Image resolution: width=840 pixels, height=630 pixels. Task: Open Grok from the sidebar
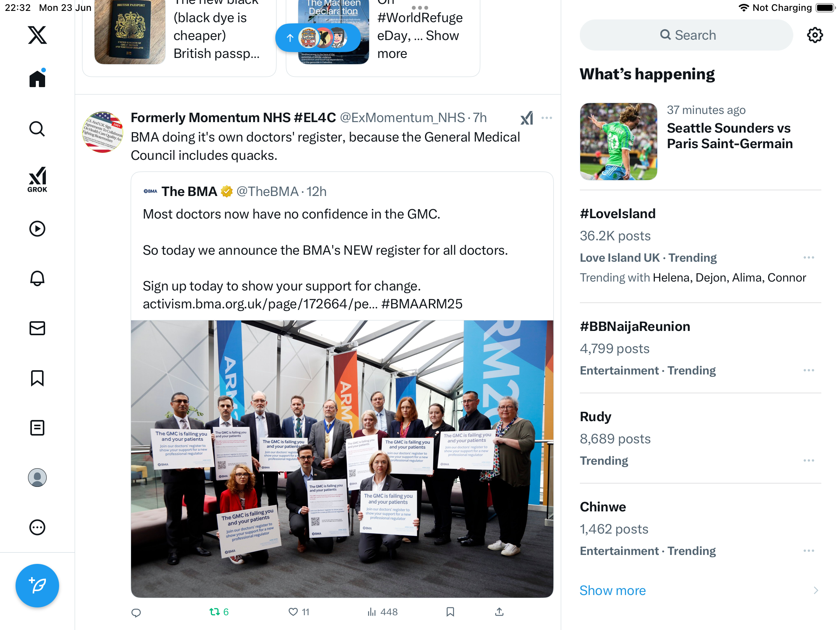37,180
